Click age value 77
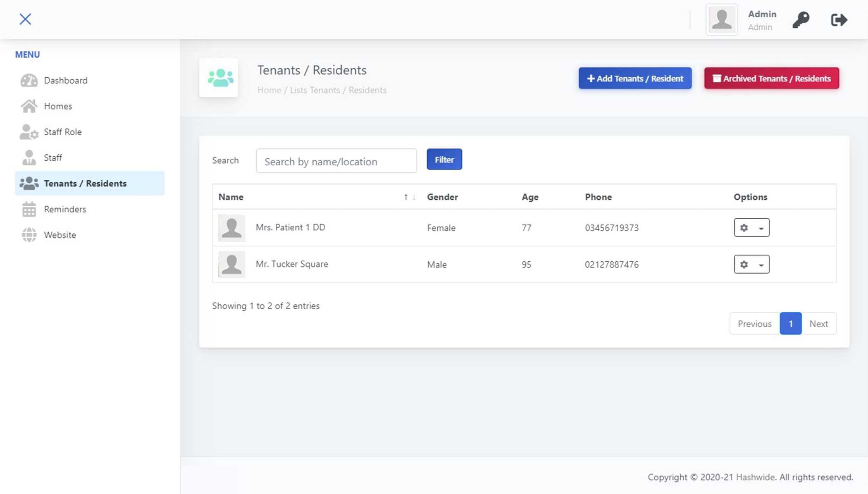This screenshot has height=494, width=868. click(x=526, y=228)
